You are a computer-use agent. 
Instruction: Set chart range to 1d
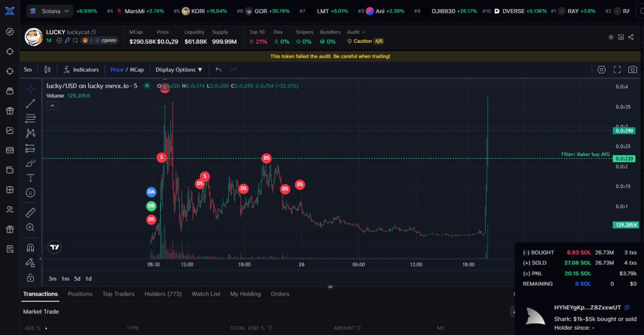[x=88, y=279]
